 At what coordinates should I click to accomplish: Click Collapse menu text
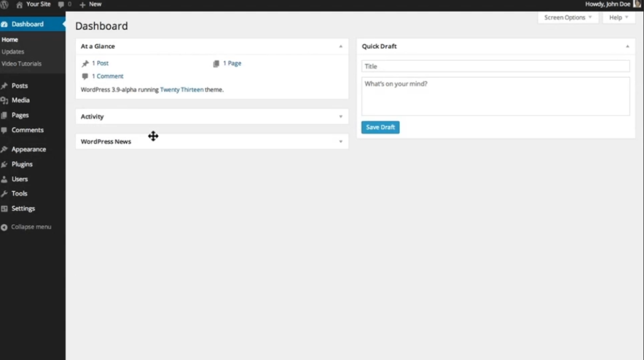click(x=31, y=227)
